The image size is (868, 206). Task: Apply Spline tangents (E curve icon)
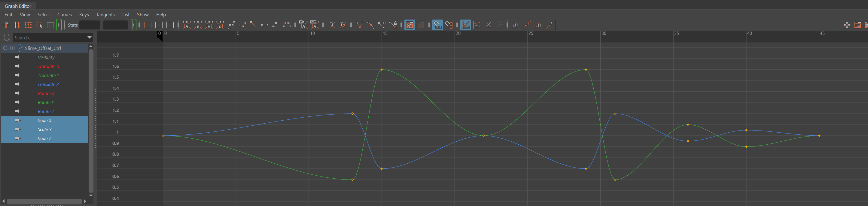198,25
